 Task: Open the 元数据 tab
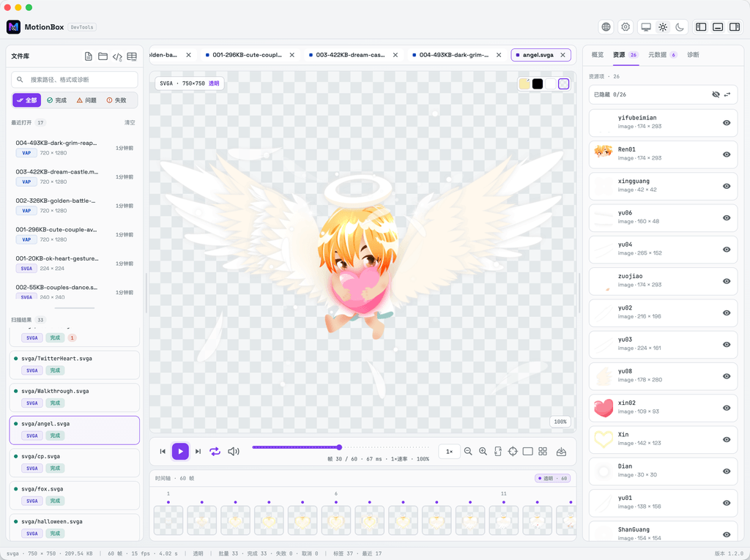[662, 55]
